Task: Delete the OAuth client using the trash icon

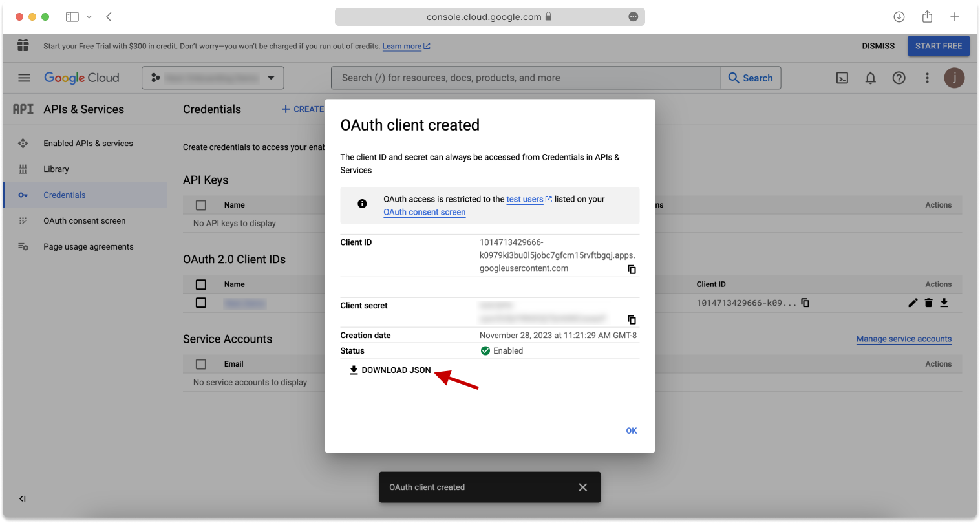Action: [x=928, y=302]
